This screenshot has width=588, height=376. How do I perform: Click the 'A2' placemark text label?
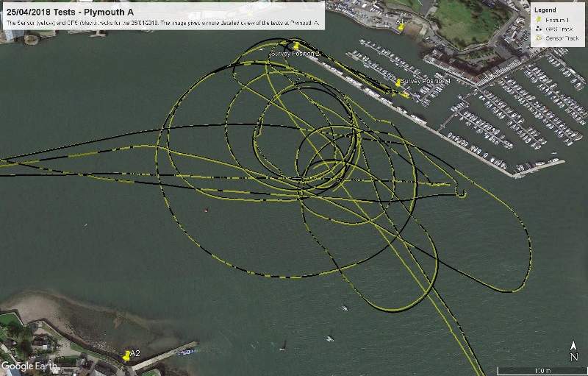pos(136,354)
